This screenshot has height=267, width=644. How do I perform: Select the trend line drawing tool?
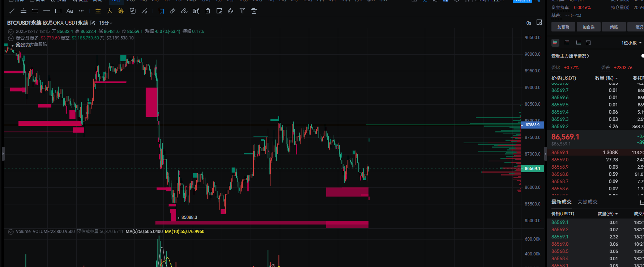[12, 11]
